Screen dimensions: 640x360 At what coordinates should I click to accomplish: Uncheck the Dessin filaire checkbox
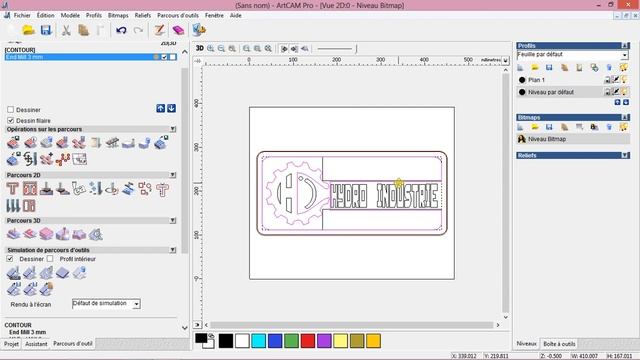(x=11, y=120)
